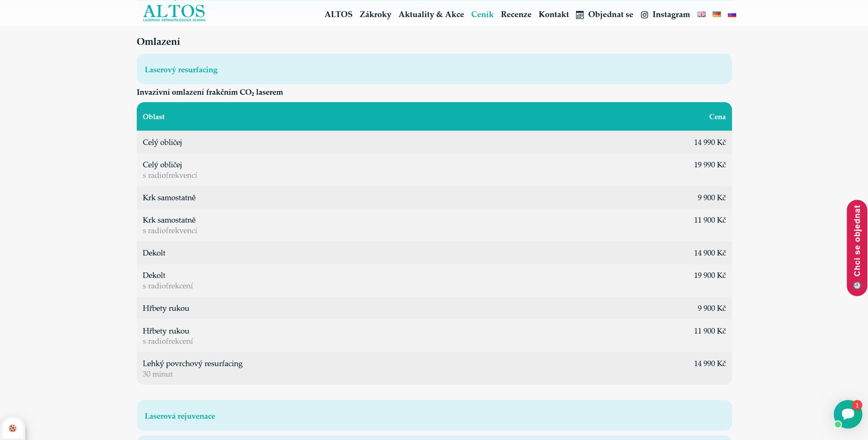The height and width of the screenshot is (440, 868).
Task: Open the ALTOS menu item
Action: [338, 14]
